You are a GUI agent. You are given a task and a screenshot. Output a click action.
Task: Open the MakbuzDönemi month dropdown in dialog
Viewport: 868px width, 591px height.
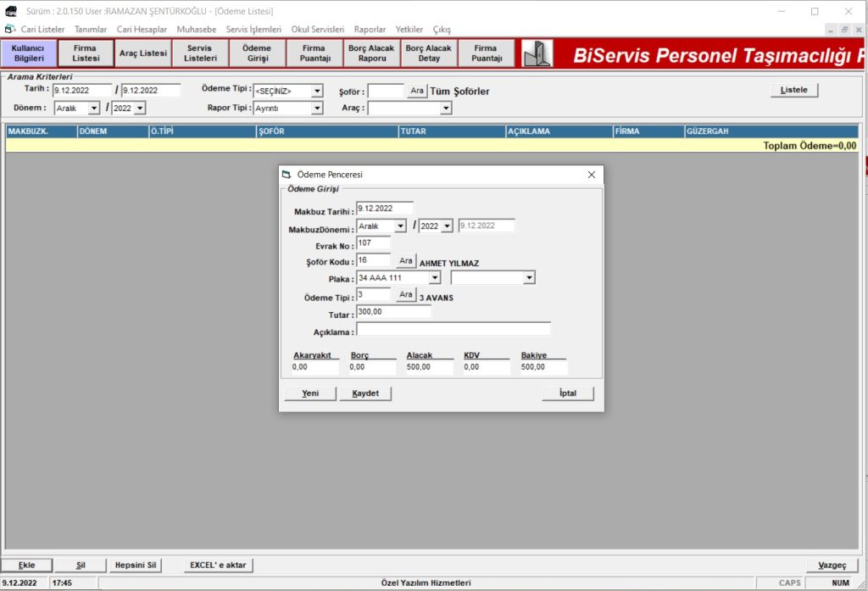tap(400, 226)
